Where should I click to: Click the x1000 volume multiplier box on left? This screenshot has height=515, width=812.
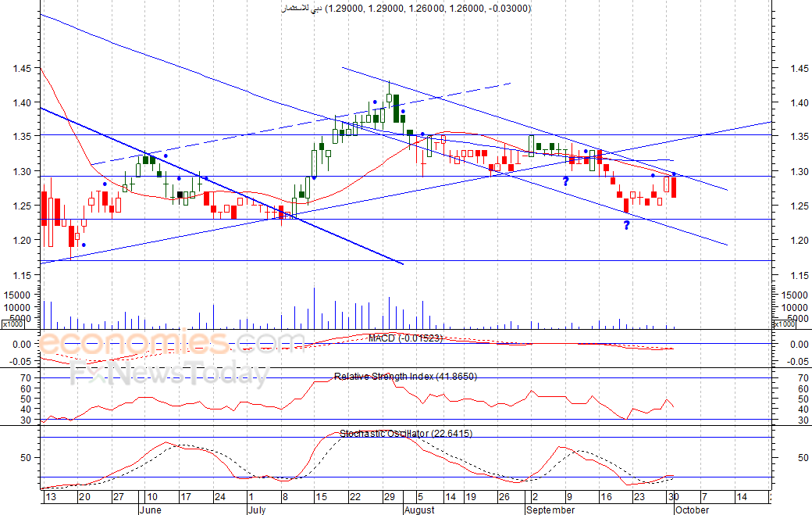pos(12,324)
